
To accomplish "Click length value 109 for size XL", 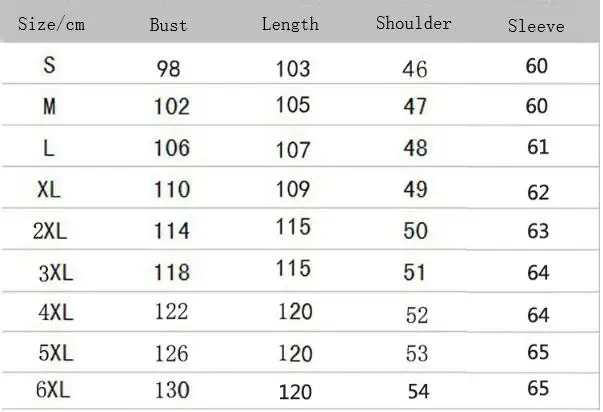I will 293,189.
